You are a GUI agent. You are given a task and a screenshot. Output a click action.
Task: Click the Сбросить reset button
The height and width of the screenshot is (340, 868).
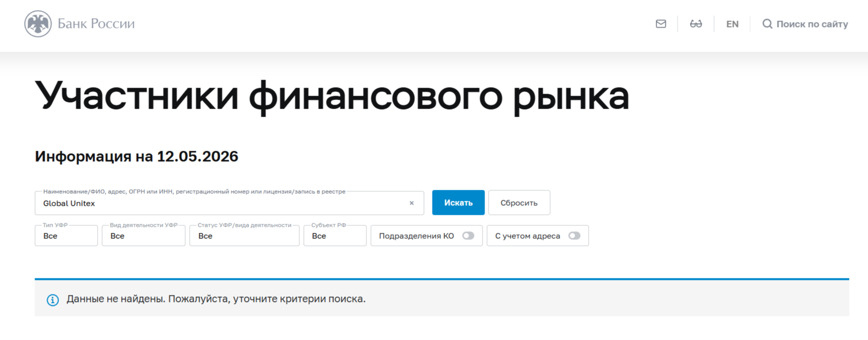point(519,203)
